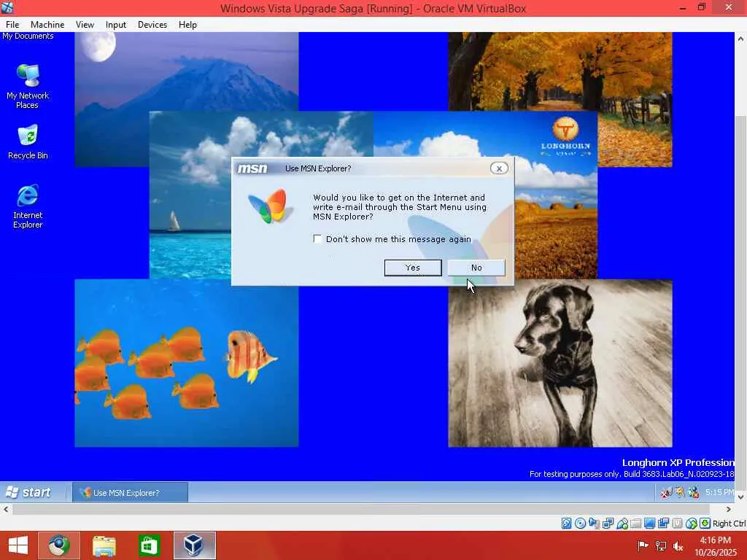Viewport: 747px width, 560px height.
Task: Click No in the MSN Explorer dialog
Action: coord(476,268)
